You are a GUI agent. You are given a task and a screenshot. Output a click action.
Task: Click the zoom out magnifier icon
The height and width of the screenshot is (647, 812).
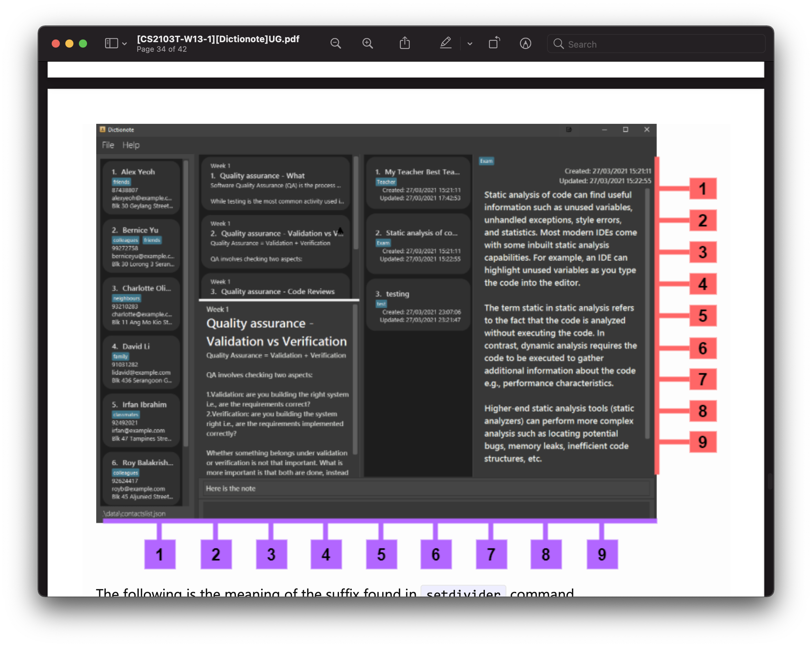pos(335,44)
